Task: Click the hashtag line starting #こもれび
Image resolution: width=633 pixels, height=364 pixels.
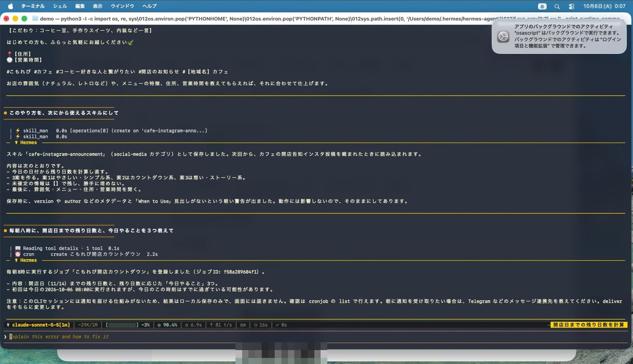Action: [118, 72]
